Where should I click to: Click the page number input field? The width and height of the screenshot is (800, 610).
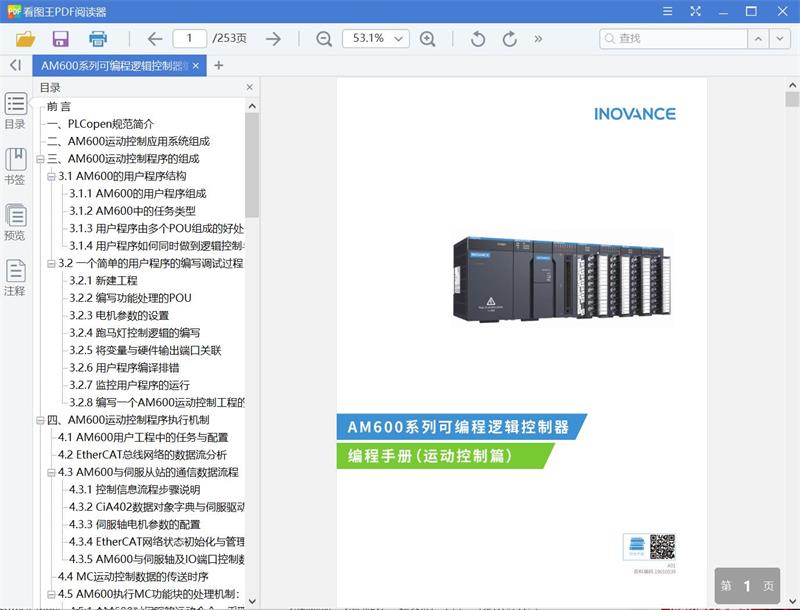(189, 38)
